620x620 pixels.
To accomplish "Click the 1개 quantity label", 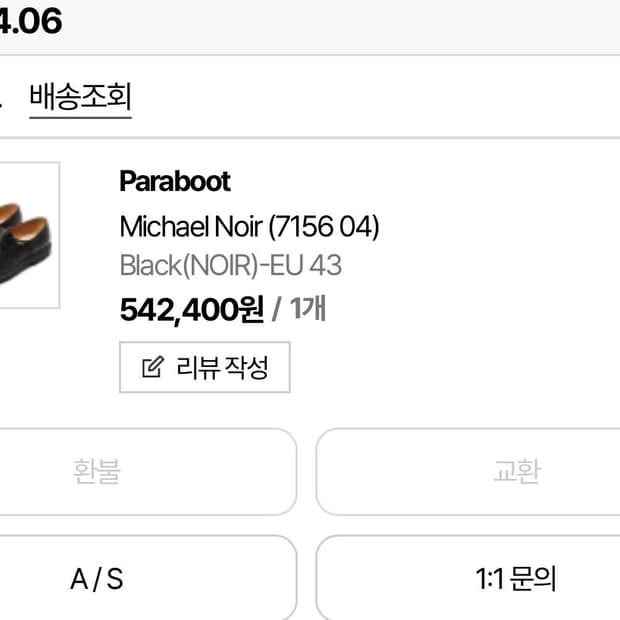I will click(x=308, y=310).
